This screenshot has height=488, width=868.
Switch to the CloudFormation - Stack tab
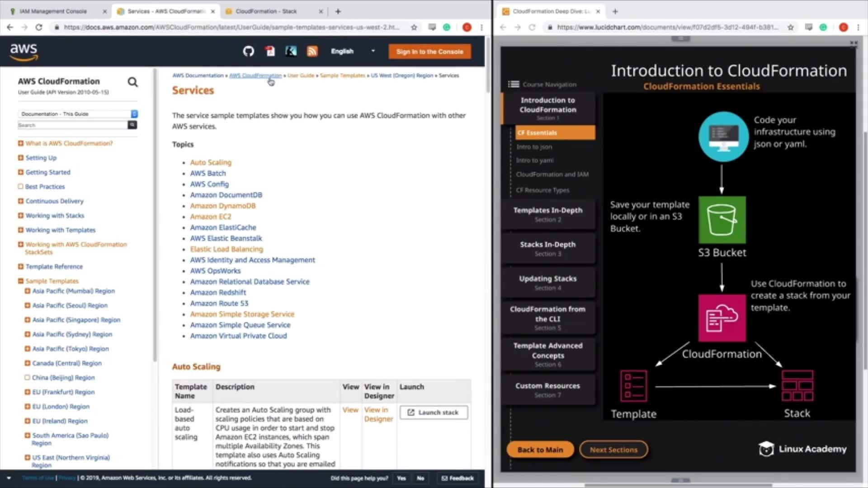(266, 11)
